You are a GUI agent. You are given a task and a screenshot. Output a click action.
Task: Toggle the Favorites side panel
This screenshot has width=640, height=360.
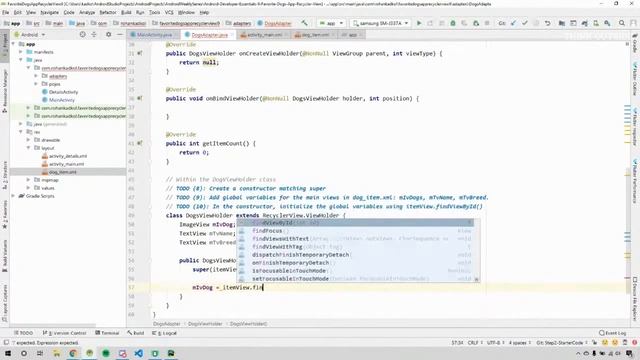pyautogui.click(x=5, y=214)
